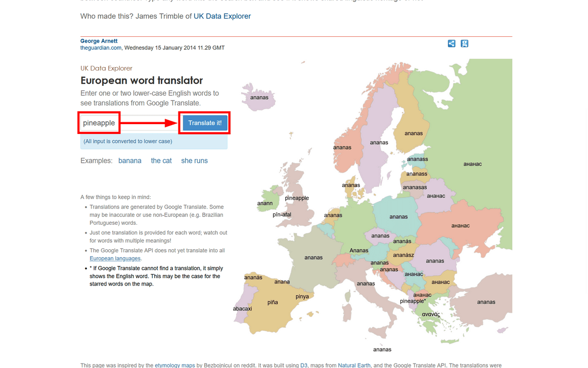
Task: Click the share icon near byline
Action: click(x=451, y=44)
